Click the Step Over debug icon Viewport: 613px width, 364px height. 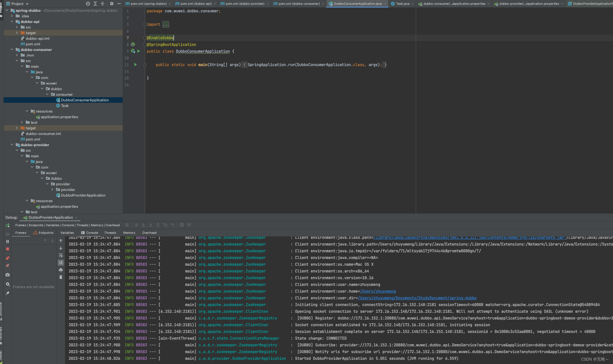click(x=136, y=225)
